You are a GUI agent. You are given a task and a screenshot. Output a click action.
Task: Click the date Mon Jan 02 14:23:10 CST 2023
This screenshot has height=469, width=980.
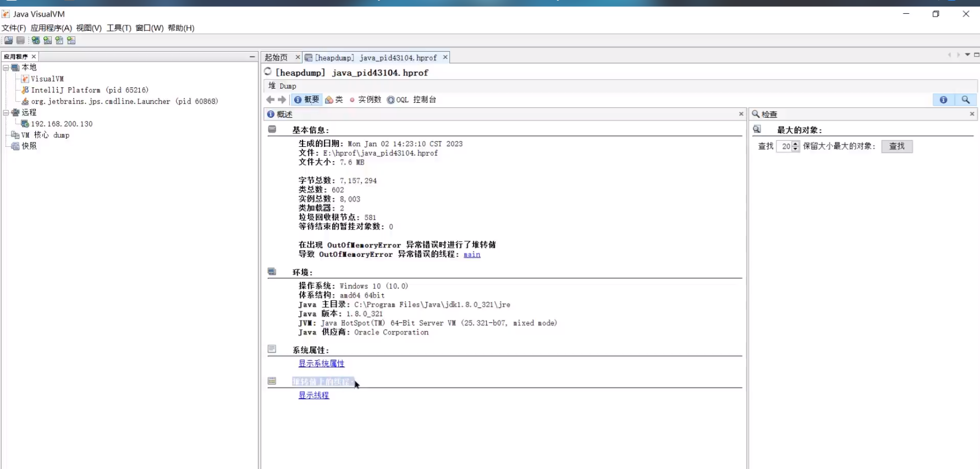click(x=405, y=144)
